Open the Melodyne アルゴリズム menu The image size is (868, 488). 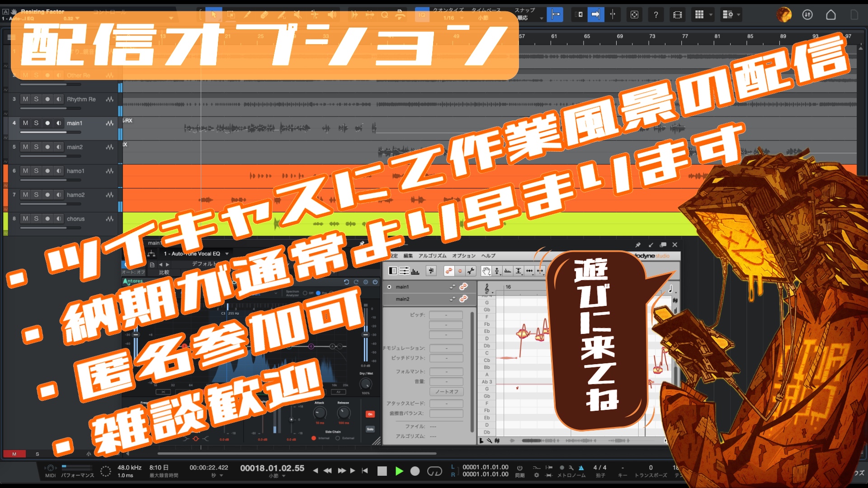point(432,256)
